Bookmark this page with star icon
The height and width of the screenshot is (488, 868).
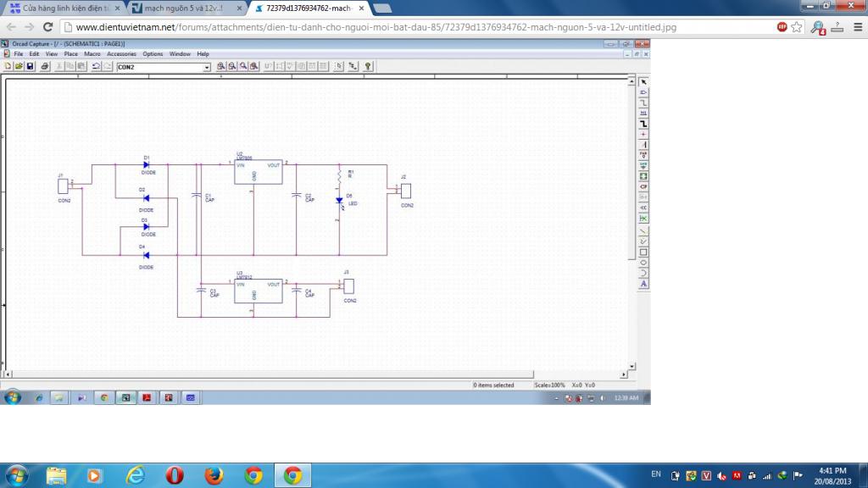[797, 27]
